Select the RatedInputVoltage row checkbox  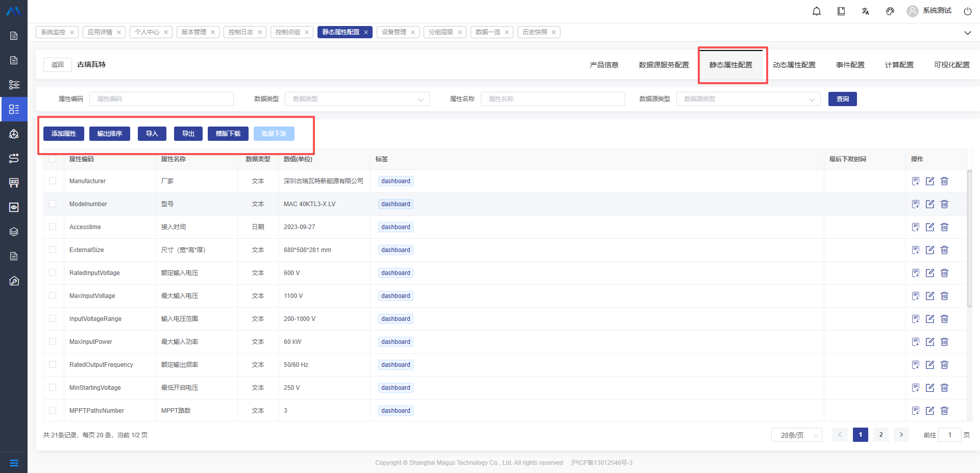pos(53,272)
